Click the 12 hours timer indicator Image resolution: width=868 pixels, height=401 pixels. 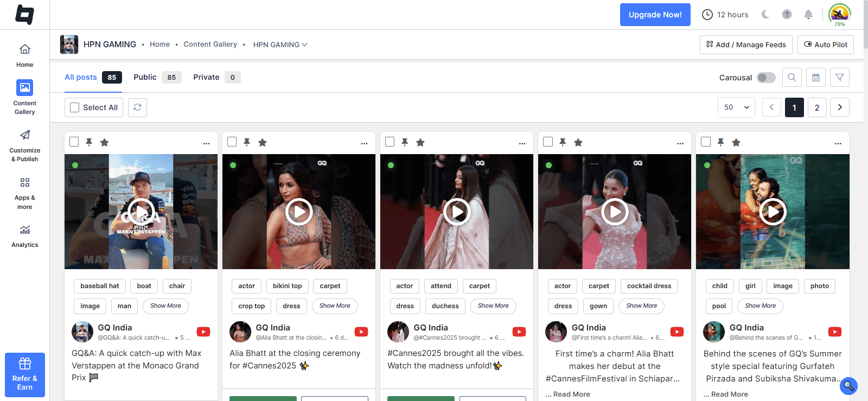coord(725,15)
